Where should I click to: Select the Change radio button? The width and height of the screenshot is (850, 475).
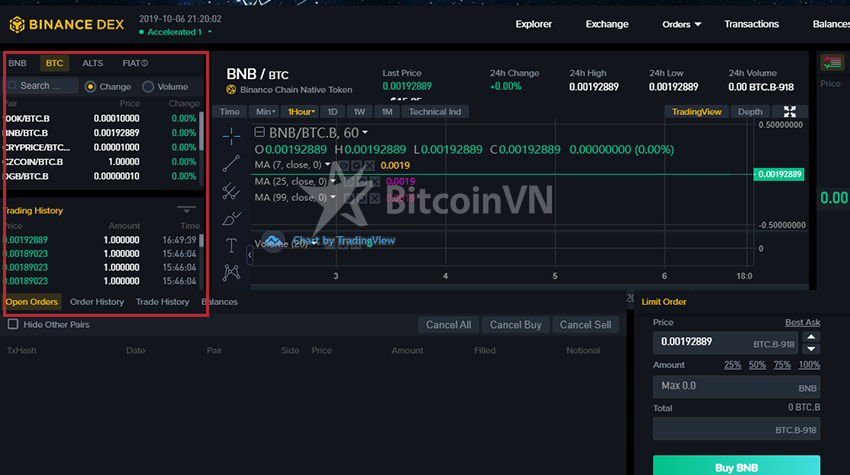click(91, 87)
